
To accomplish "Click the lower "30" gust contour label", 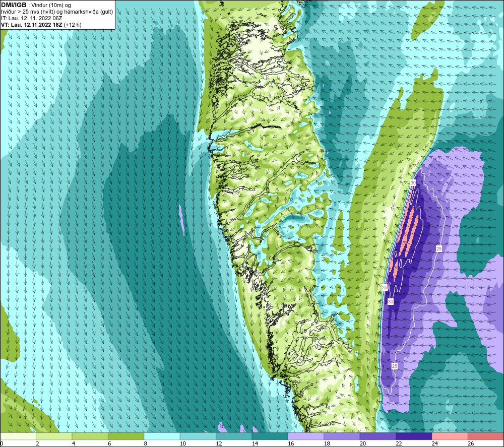I will [x=390, y=301].
